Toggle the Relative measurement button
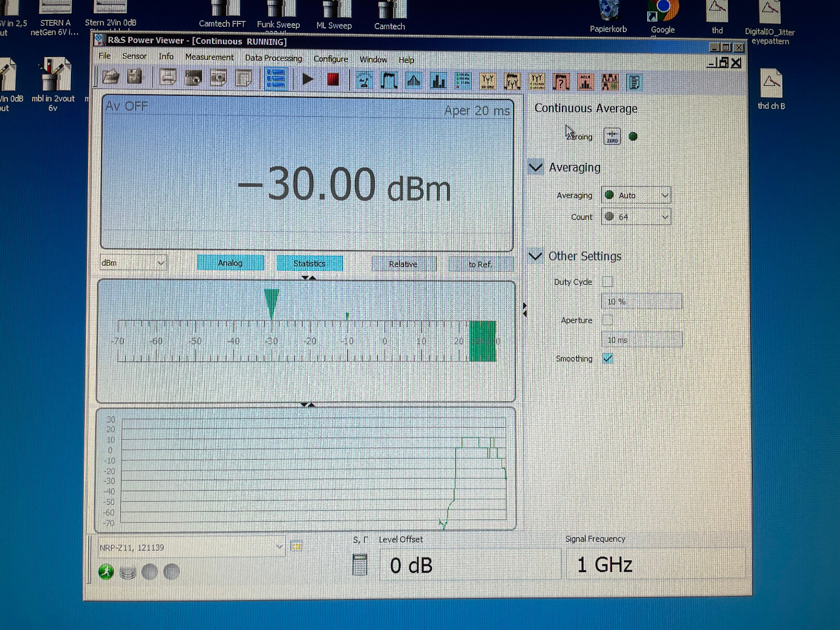The image size is (840, 630). (403, 264)
